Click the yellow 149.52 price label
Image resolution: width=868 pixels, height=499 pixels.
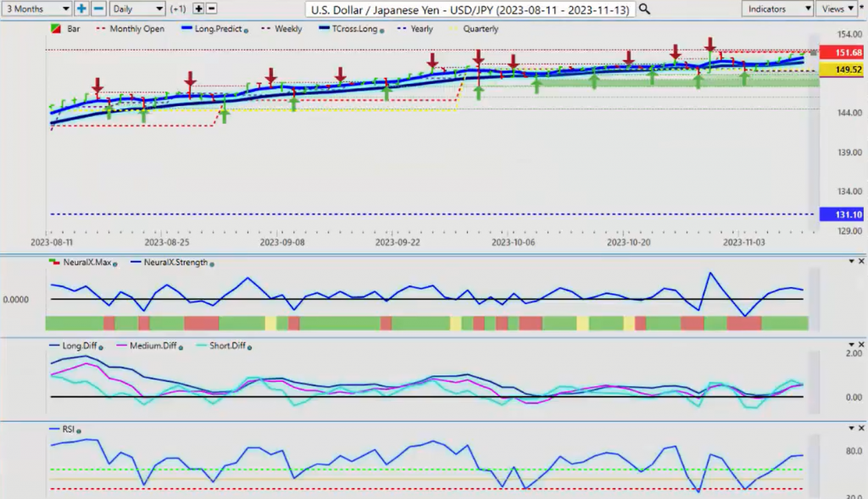pos(842,69)
